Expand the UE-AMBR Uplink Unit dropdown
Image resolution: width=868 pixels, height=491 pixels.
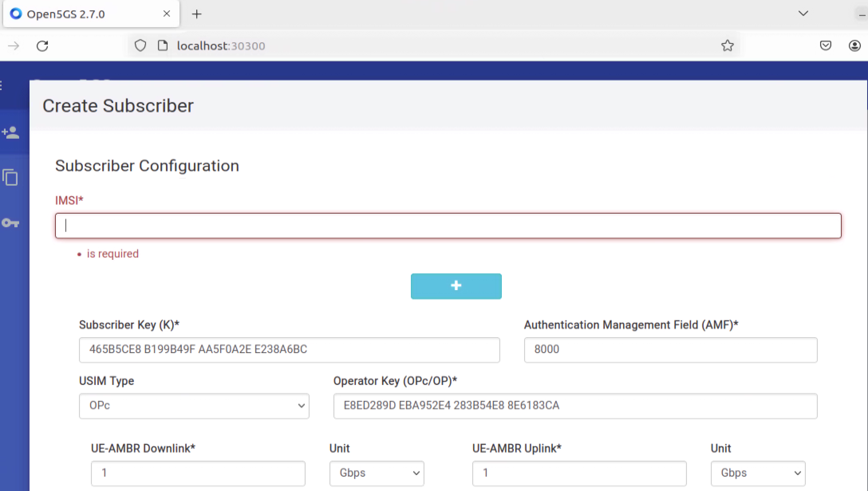click(757, 473)
